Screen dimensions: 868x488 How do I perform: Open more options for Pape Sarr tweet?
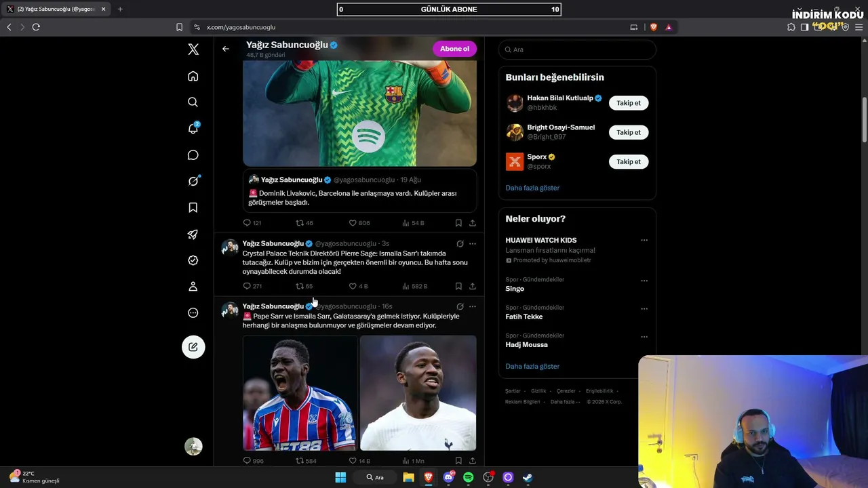pyautogui.click(x=473, y=306)
